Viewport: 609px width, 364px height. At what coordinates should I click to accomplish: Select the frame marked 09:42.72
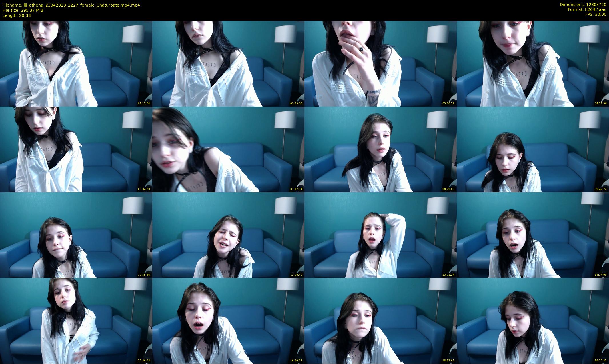pos(533,149)
